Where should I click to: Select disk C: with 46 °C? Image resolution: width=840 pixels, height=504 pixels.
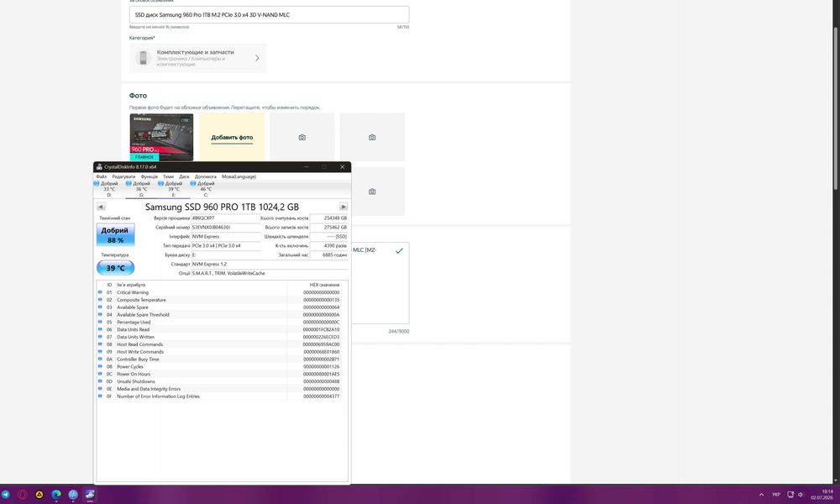(205, 188)
